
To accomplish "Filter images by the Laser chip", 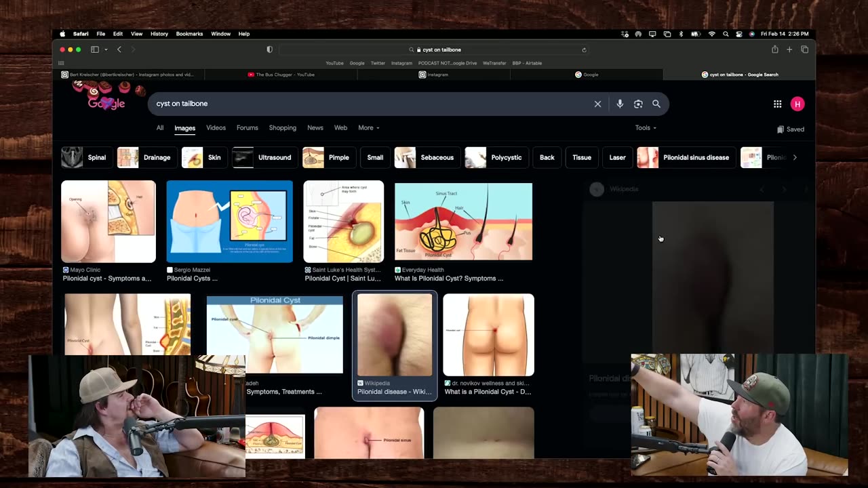I will tap(617, 157).
